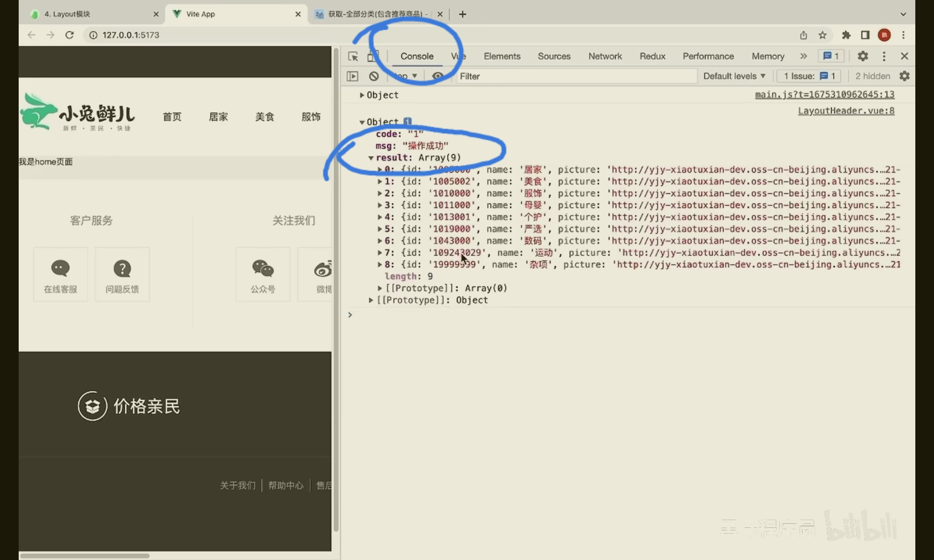This screenshot has width=934, height=560.
Task: Open DevTools settings gear icon
Action: click(x=863, y=56)
